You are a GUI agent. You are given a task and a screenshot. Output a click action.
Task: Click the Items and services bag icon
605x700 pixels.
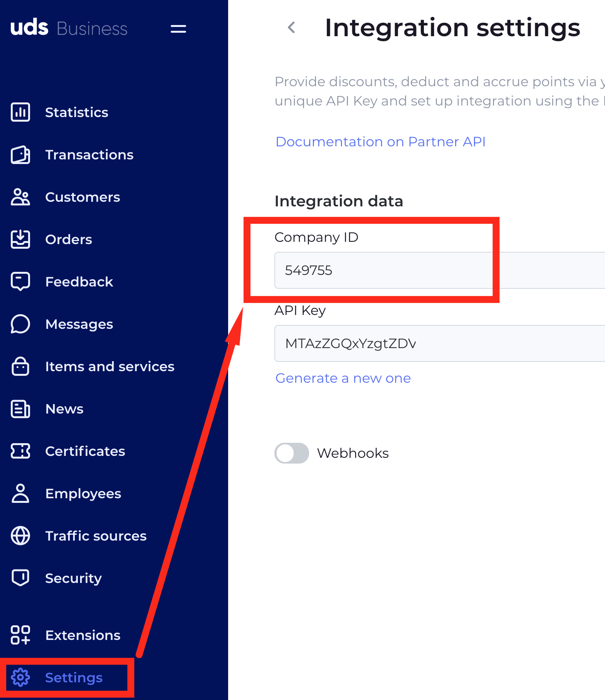[x=20, y=366]
